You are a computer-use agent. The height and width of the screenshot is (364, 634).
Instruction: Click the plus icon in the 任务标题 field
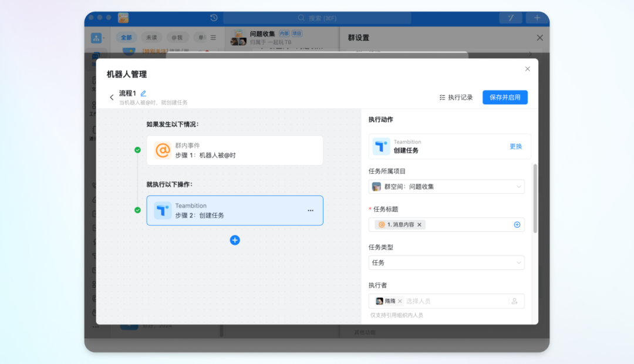pyautogui.click(x=517, y=225)
